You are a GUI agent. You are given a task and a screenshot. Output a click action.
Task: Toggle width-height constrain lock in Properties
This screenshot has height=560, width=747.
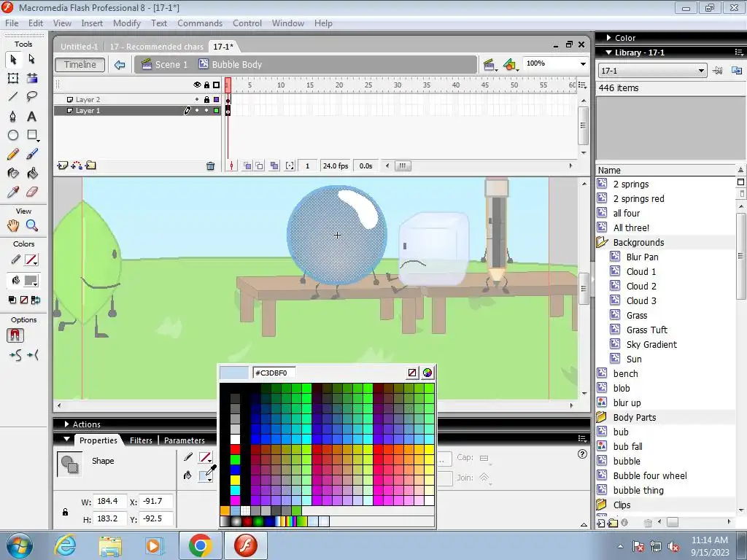click(x=65, y=512)
